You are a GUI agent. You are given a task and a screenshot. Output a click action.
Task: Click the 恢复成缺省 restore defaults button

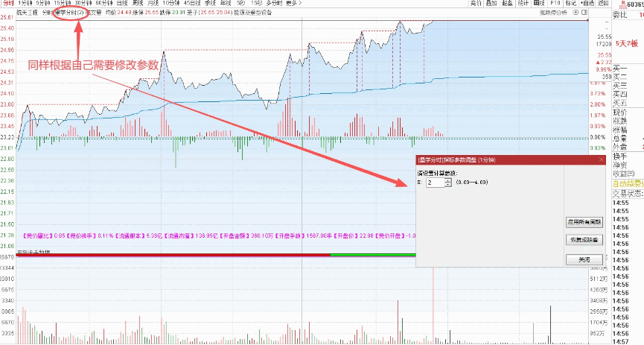pyautogui.click(x=584, y=240)
